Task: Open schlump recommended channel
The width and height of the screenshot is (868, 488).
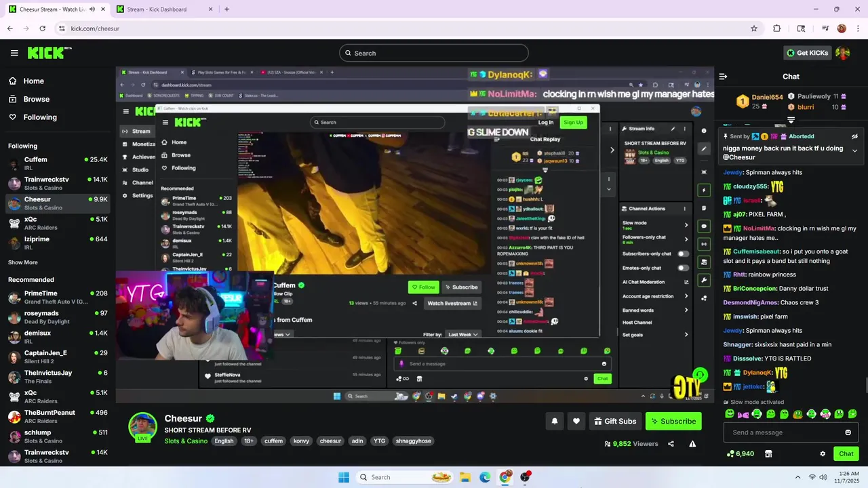Action: (x=58, y=436)
